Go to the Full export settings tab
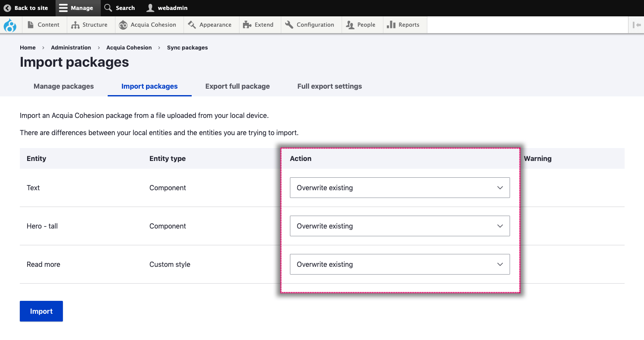Viewport: 644px width, 340px height. pyautogui.click(x=330, y=86)
